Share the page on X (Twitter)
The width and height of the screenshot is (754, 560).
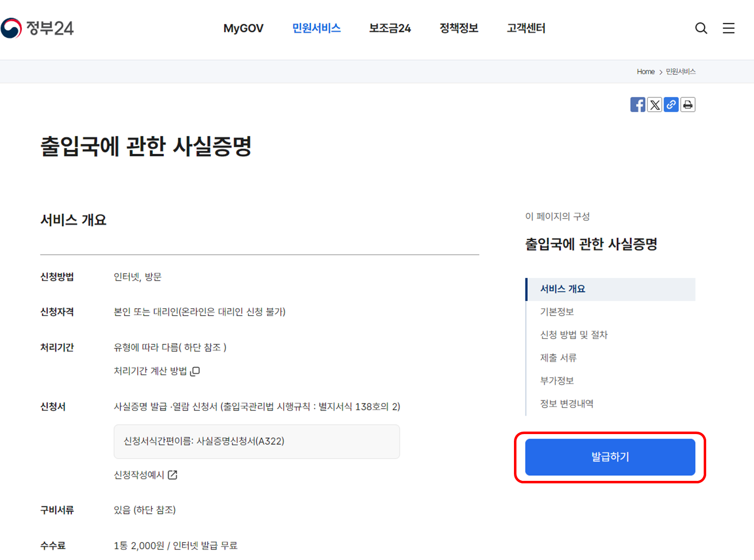654,105
